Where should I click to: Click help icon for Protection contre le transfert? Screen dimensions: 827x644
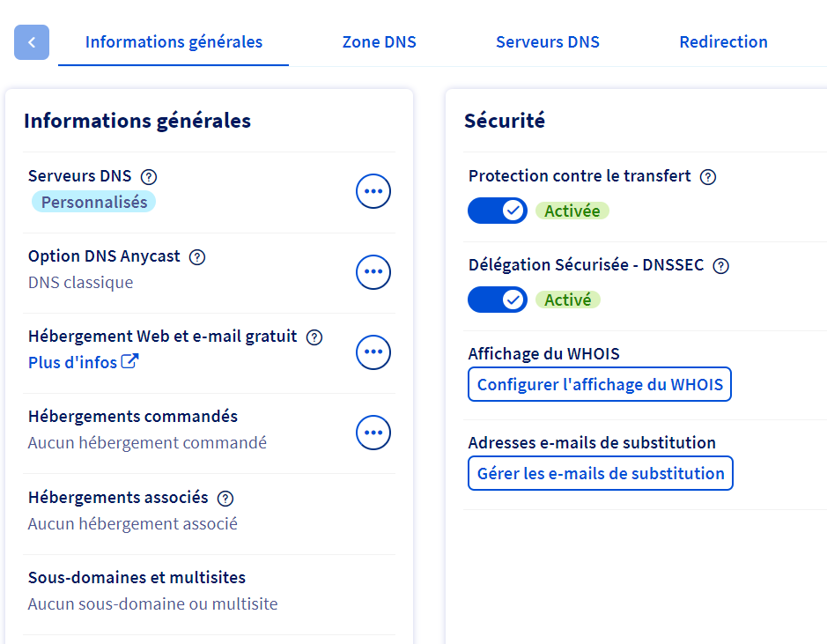click(x=707, y=177)
